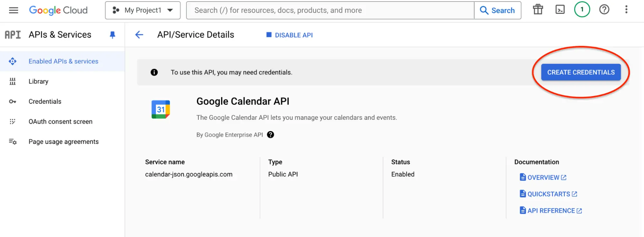Open the three-dot settings menu
The image size is (644, 237).
pyautogui.click(x=626, y=9)
